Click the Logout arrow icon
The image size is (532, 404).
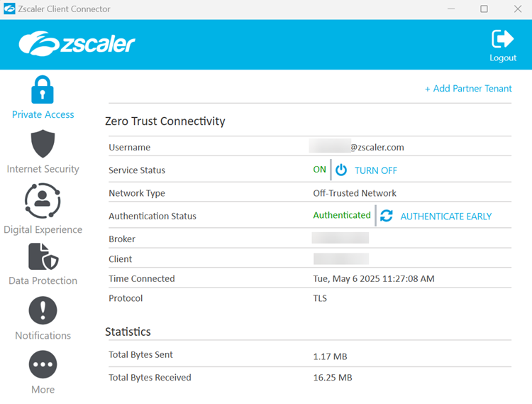point(502,38)
